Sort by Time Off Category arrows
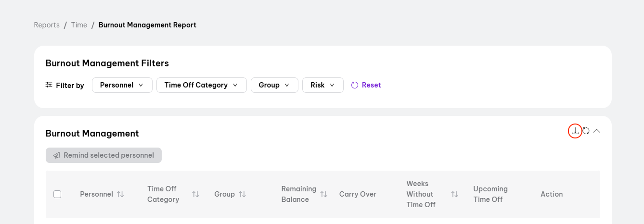644x224 pixels. [195, 194]
